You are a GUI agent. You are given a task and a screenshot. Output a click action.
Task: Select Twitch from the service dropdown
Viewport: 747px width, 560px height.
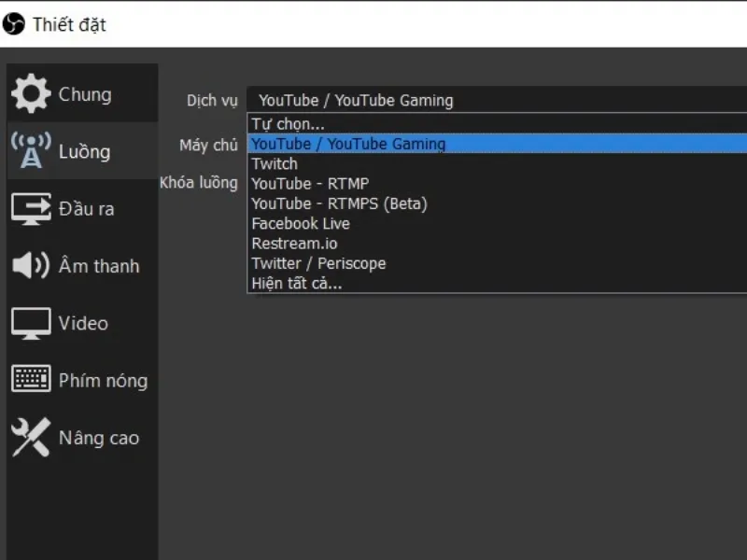pos(274,163)
